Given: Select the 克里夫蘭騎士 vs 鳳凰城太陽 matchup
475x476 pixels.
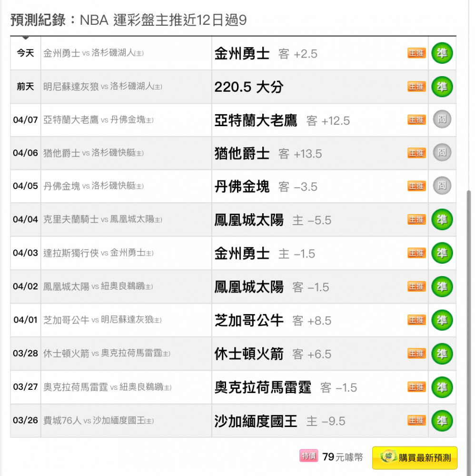Looking at the screenshot, I should (103, 219).
